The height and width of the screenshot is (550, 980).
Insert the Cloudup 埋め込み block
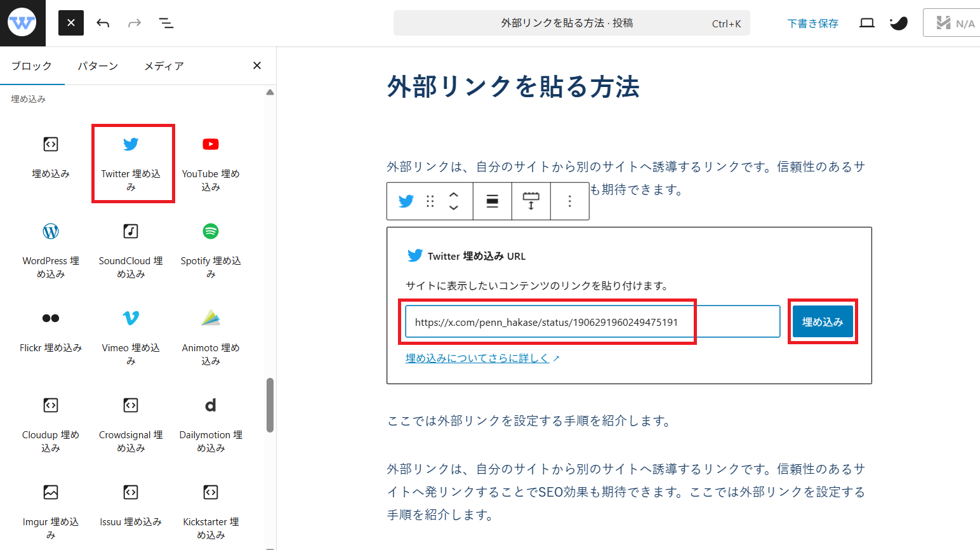51,425
